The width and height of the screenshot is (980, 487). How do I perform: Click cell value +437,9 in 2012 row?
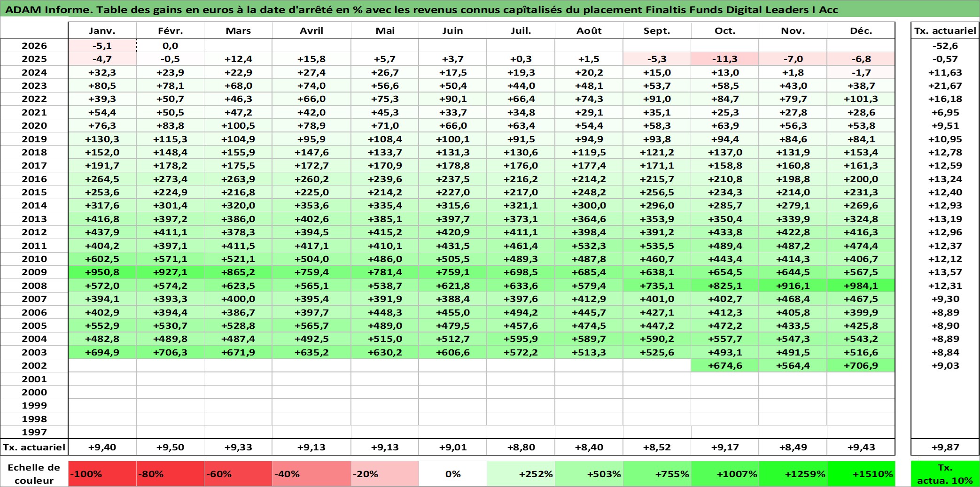coord(102,232)
